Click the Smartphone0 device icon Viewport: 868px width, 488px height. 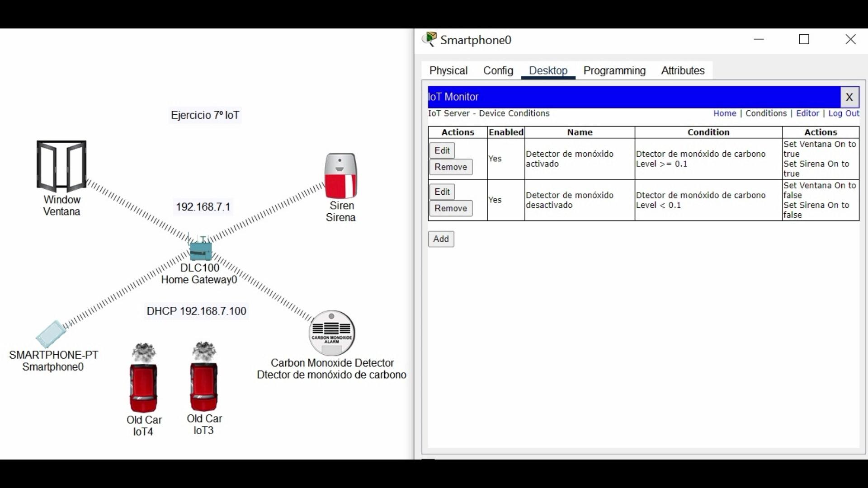(x=51, y=334)
